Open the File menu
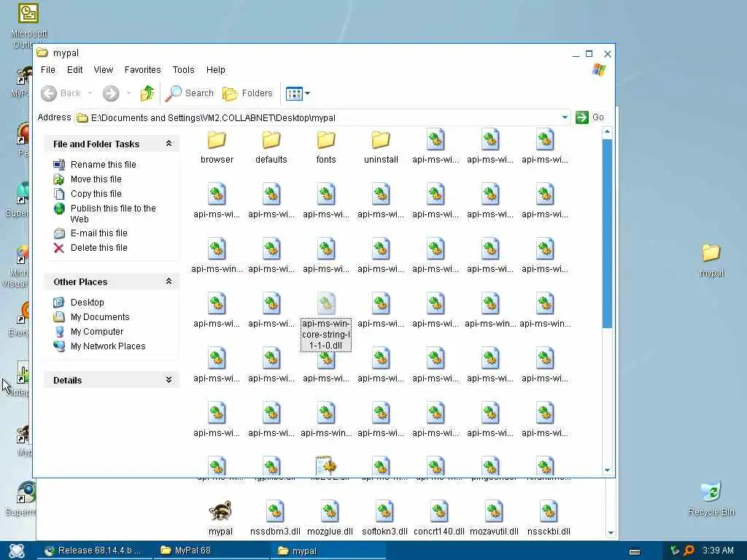747x560 pixels. tap(47, 69)
